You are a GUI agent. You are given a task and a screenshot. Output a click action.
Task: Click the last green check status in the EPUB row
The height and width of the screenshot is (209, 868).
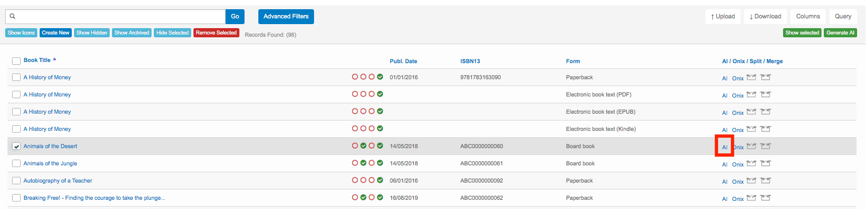(x=380, y=111)
